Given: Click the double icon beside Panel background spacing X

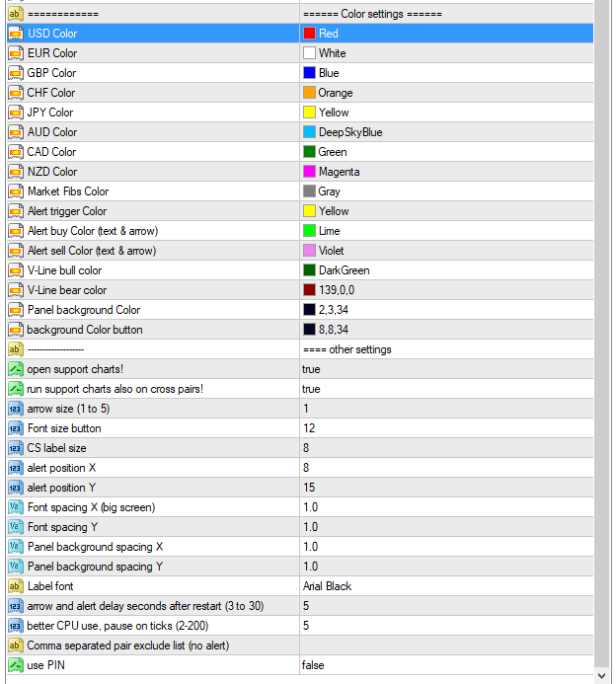Looking at the screenshot, I should (16, 547).
